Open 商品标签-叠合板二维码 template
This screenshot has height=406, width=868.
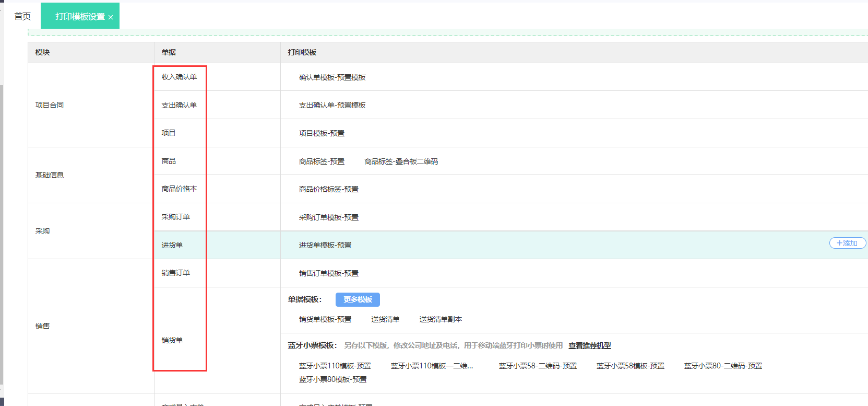pos(401,161)
